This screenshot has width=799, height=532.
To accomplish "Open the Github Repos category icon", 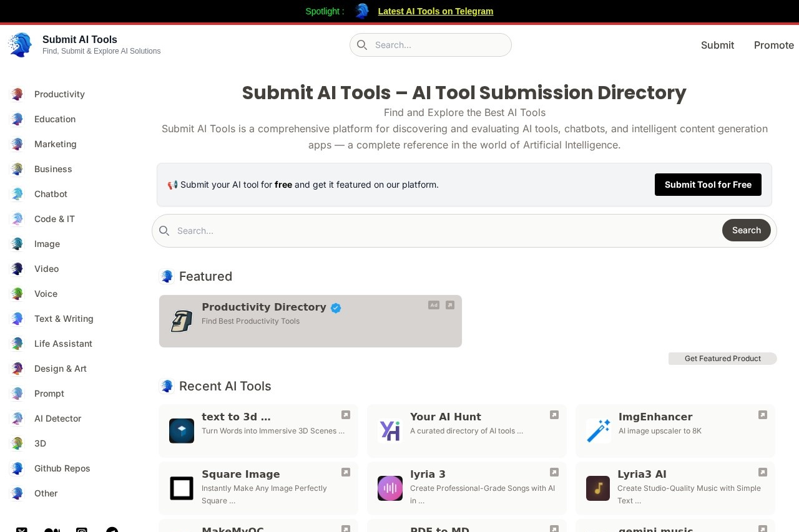I will pyautogui.click(x=17, y=468).
